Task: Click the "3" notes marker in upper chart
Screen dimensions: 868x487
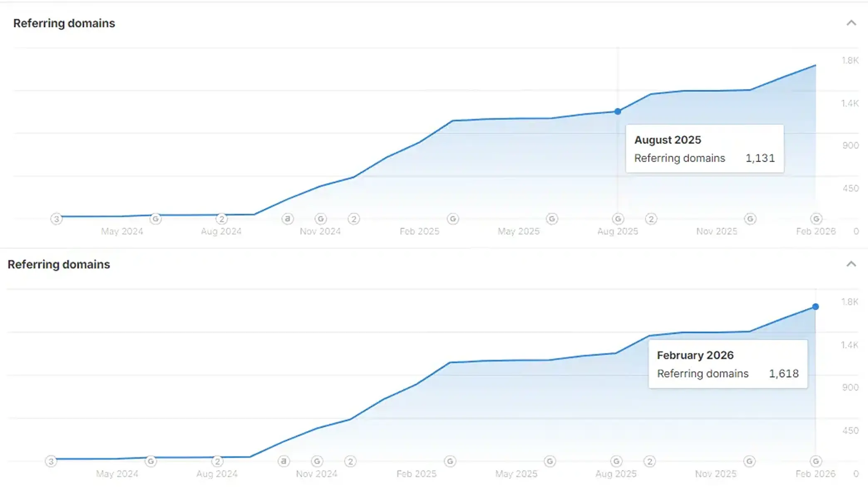Action: 57,219
